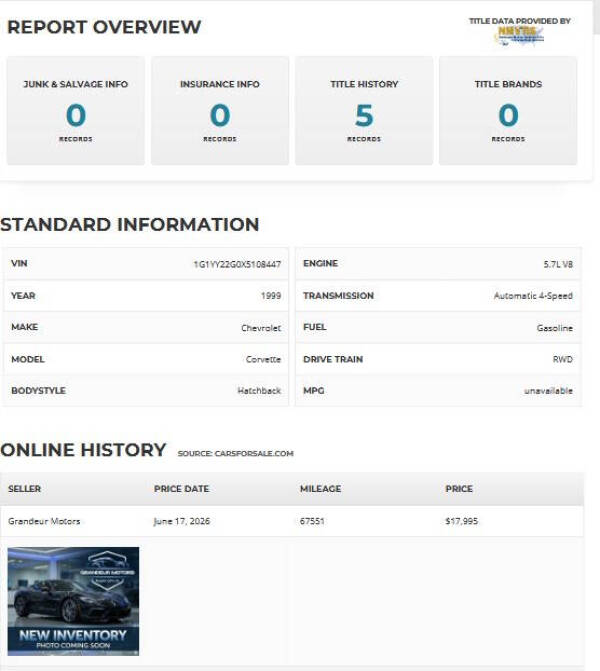Viewport: 600px width, 671px height.
Task: Click the NMVTIS title data logo
Action: coord(519,36)
